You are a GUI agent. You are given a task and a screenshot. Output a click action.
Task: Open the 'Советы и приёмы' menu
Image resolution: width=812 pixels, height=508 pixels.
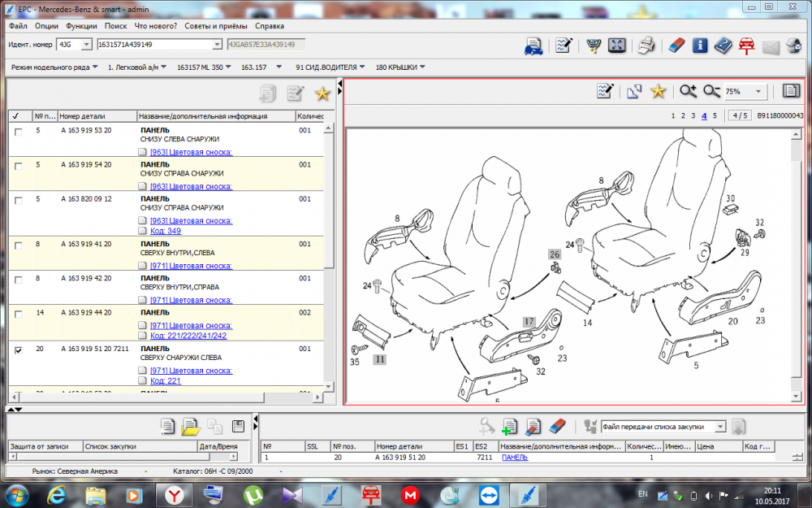[214, 26]
